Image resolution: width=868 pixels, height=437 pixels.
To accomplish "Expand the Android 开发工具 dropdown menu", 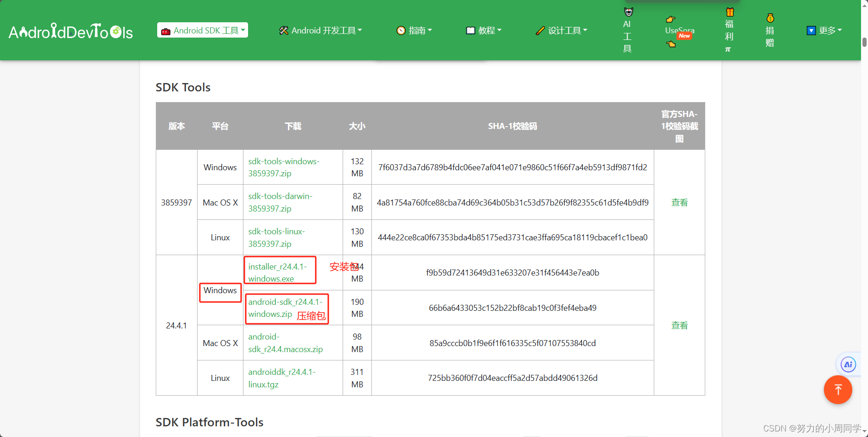I will (320, 31).
